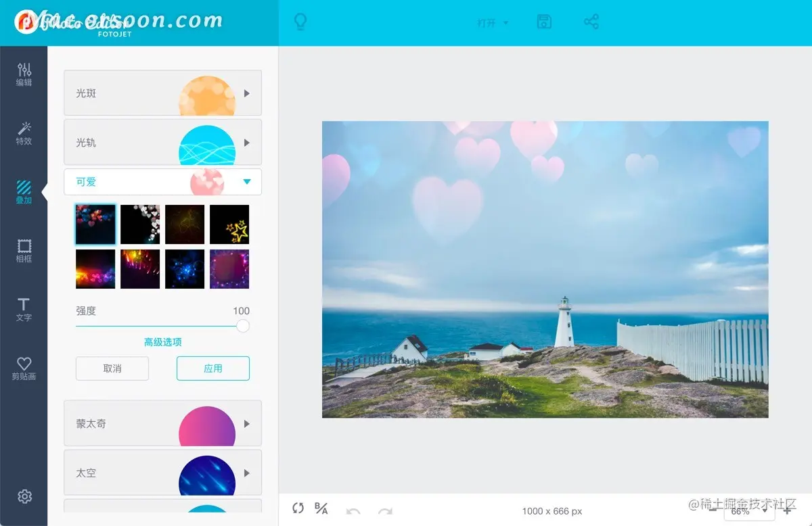Zoom in with the plus icon
812x526 pixels.
tap(786, 511)
